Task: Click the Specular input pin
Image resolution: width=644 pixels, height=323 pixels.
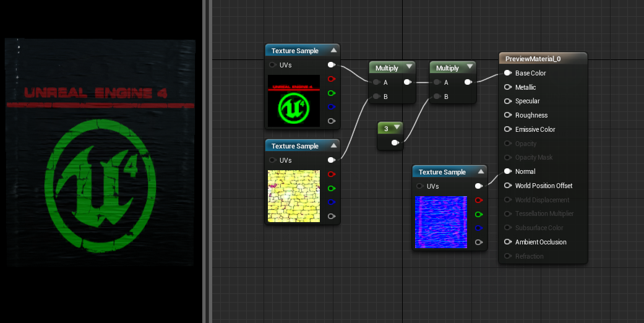Action: (508, 101)
